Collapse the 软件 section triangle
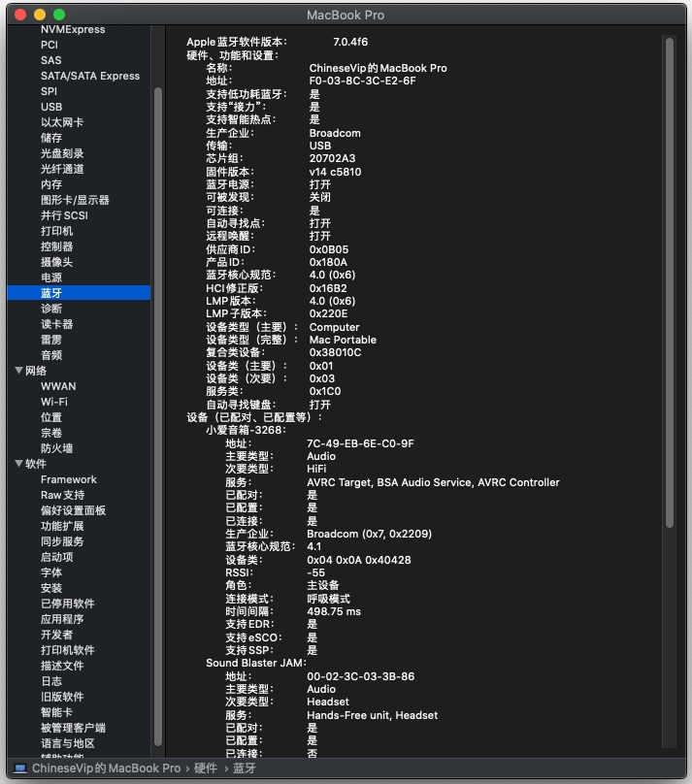The width and height of the screenshot is (692, 784). (19, 464)
